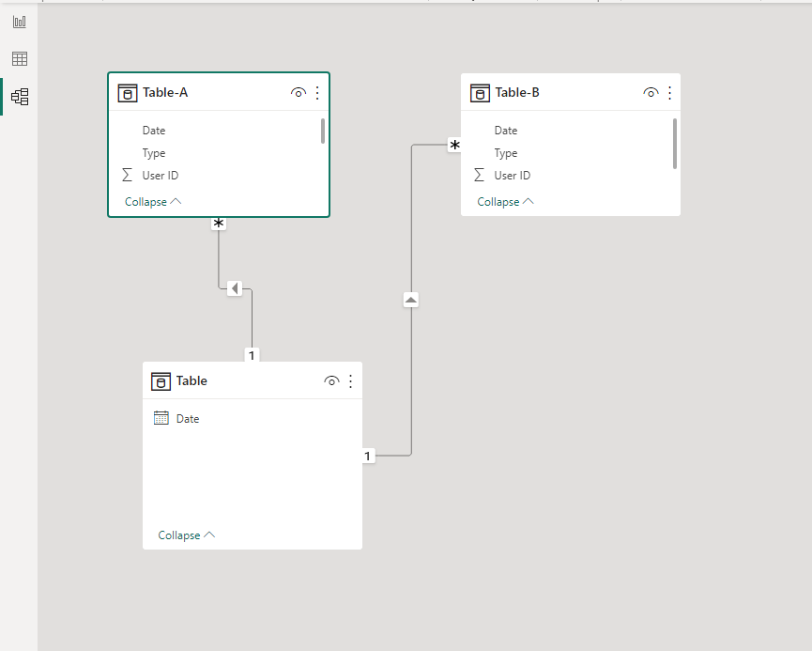
Task: Open the Data table view
Action: tap(19, 59)
